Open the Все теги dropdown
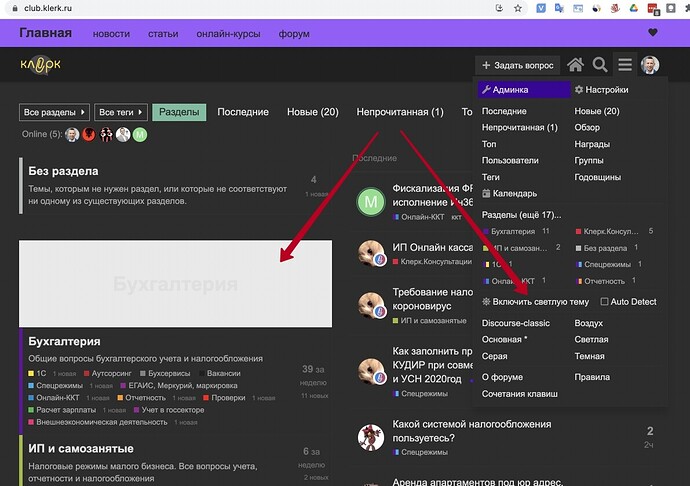 click(121, 112)
